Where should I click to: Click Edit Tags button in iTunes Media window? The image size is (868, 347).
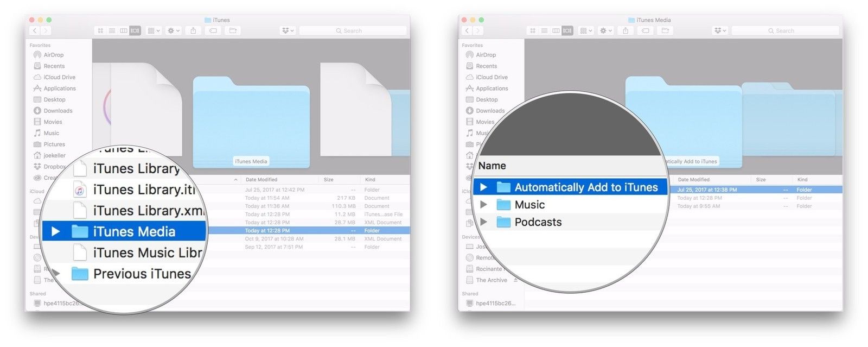click(646, 31)
